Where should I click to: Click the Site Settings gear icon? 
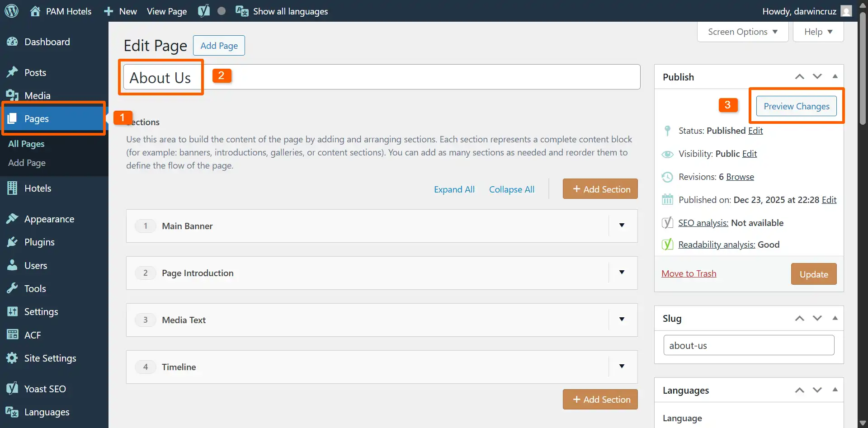coord(13,358)
